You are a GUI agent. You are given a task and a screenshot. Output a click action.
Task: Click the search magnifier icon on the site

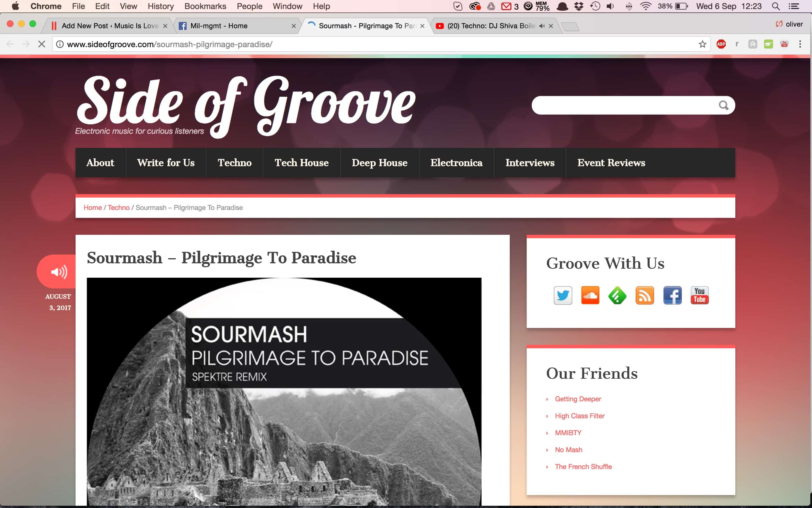pos(723,106)
